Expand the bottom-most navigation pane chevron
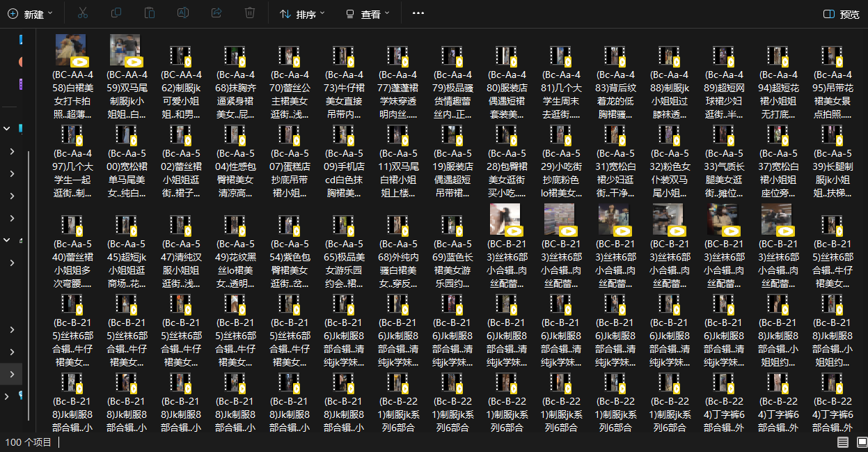Screen dimensions: 868x452 7,396
